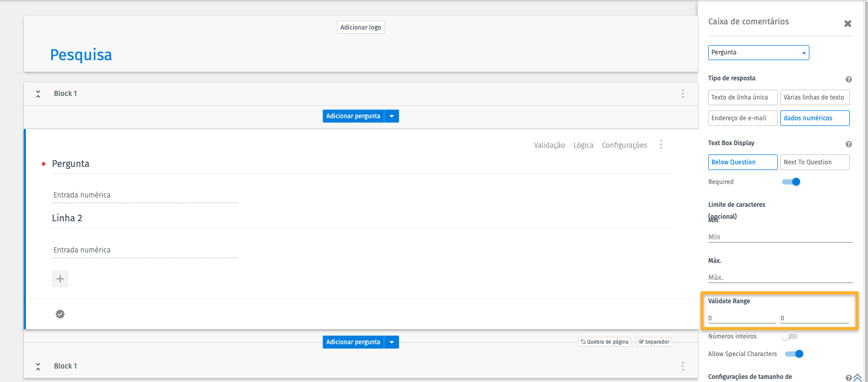Click the Máx. character limit field
This screenshot has width=868, height=382.
[x=780, y=277]
